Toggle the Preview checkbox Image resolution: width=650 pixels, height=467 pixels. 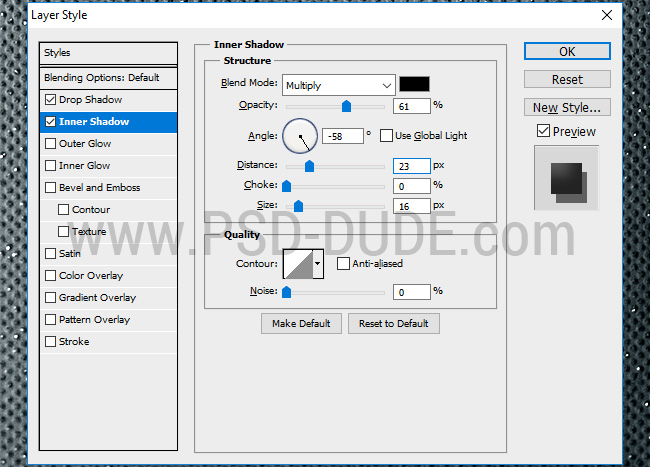[543, 131]
